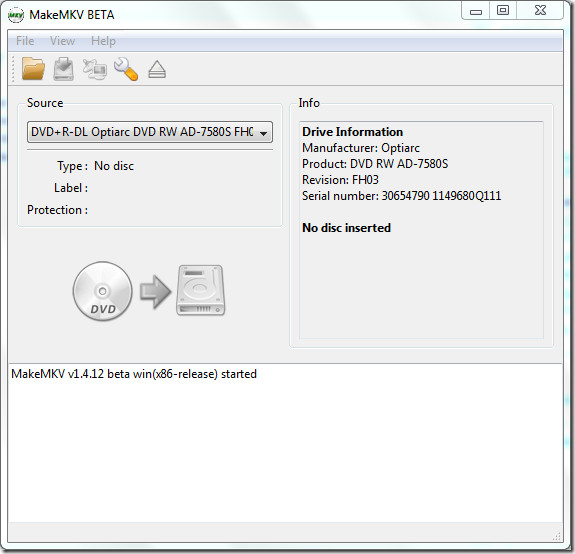The image size is (575, 554).
Task: Expand the source drive dropdown
Action: 150,132
